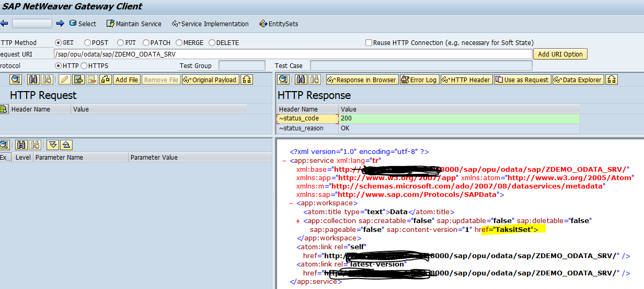Click the pencil edit icon
The width and height of the screenshot is (644, 289).
pos(65,80)
